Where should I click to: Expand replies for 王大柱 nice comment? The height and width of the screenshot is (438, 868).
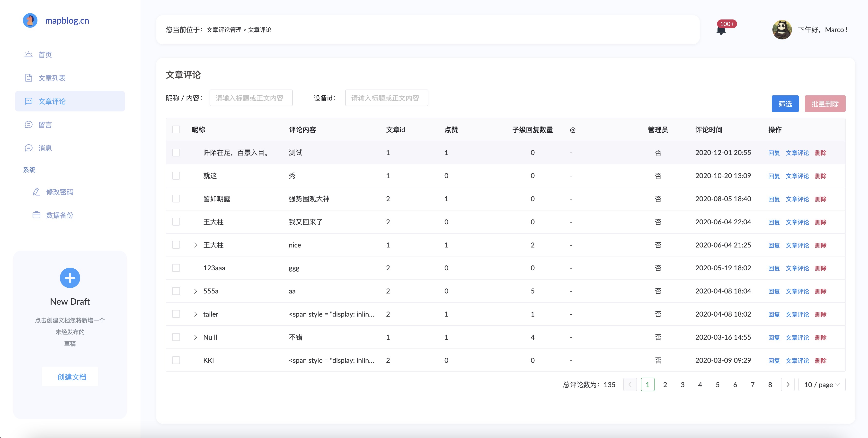coord(195,245)
